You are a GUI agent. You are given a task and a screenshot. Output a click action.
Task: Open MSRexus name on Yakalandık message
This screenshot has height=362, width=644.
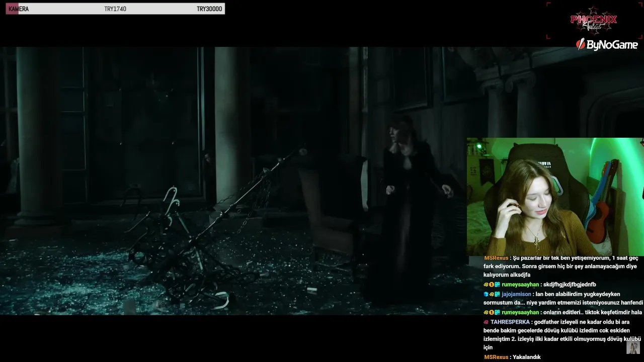coord(496,357)
